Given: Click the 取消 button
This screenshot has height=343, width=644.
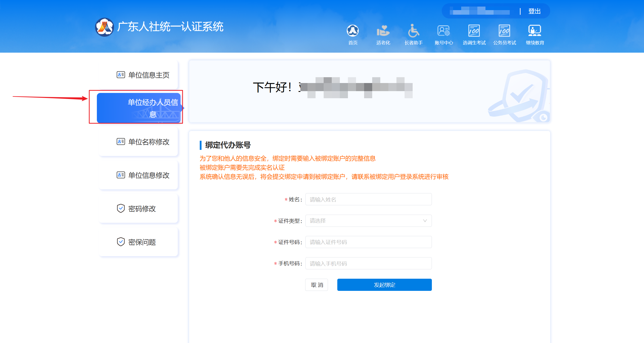Looking at the screenshot, I should (317, 285).
